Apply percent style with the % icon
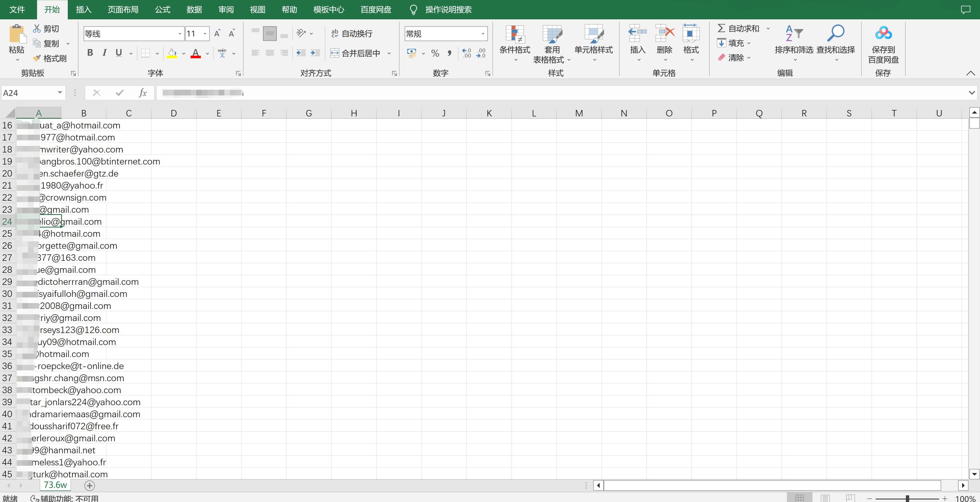980x502 pixels. [x=435, y=53]
